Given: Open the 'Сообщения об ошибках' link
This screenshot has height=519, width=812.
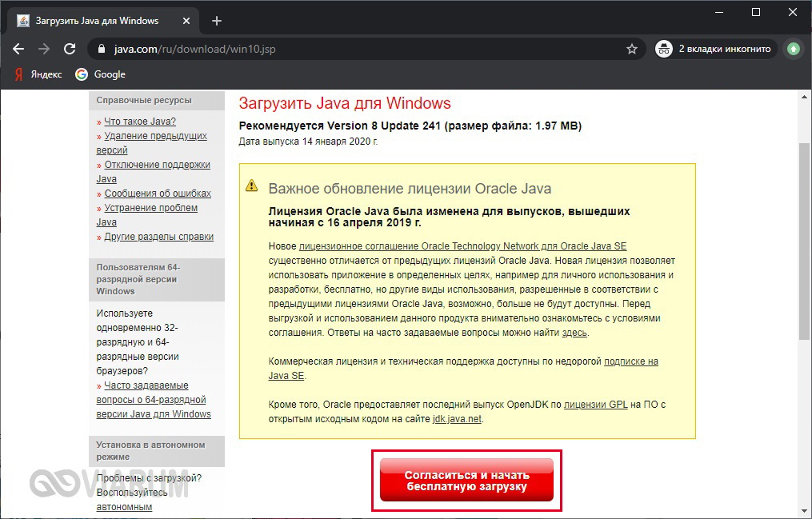Looking at the screenshot, I should (158, 194).
